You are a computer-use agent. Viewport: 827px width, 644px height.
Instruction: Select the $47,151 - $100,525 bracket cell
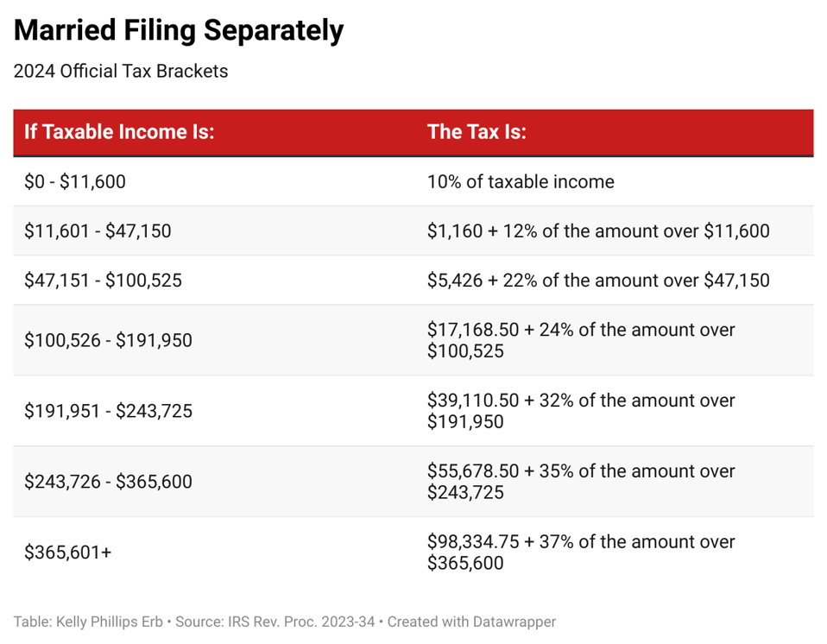pos(103,281)
